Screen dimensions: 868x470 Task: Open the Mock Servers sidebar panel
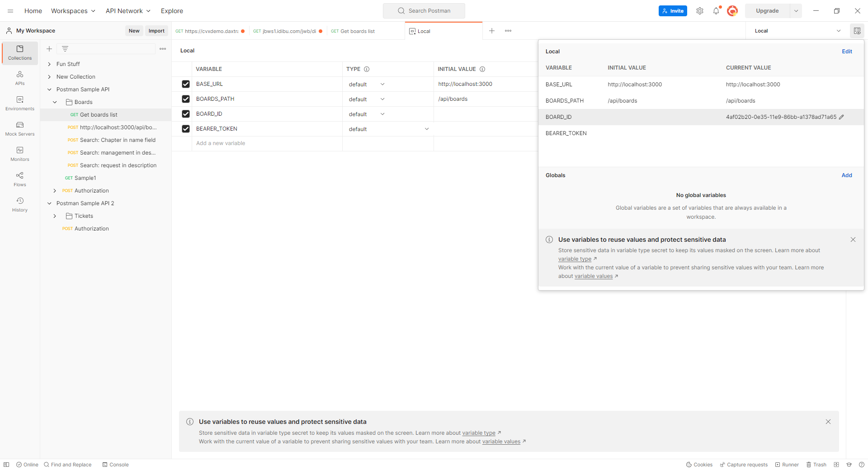(x=20, y=129)
